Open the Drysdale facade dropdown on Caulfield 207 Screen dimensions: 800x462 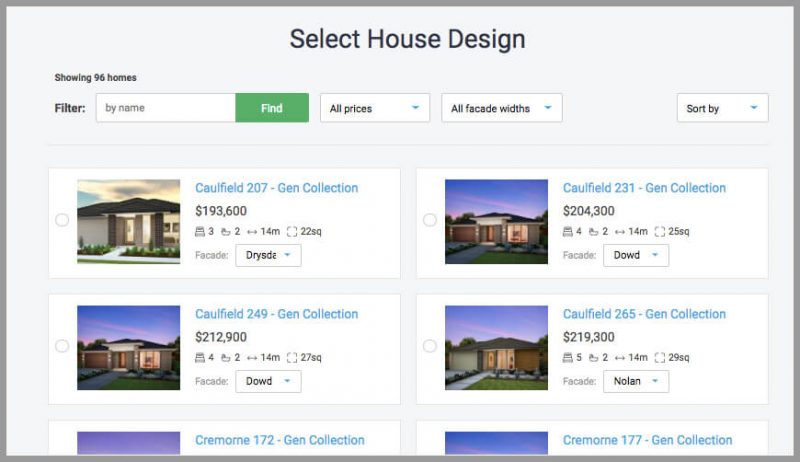[268, 255]
